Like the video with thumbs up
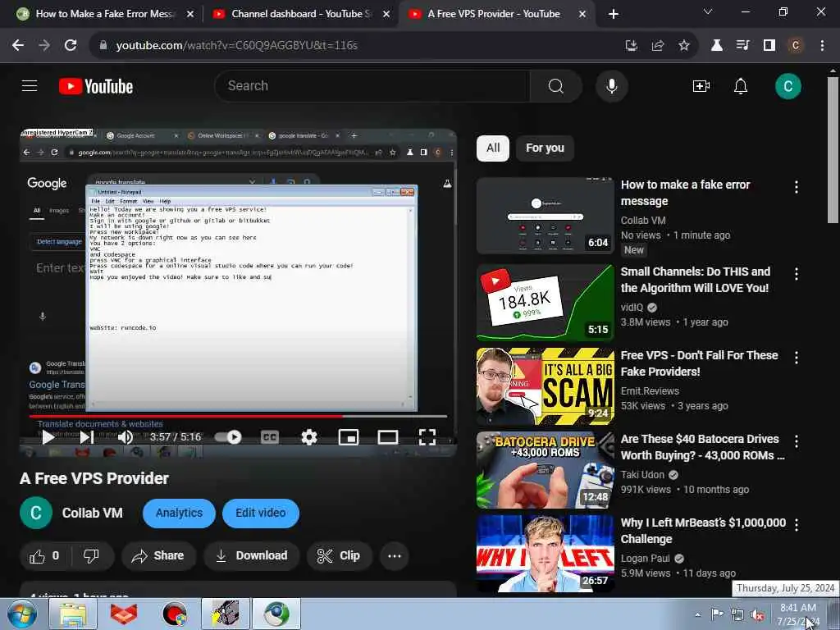Image resolution: width=840 pixels, height=630 pixels. click(44, 556)
